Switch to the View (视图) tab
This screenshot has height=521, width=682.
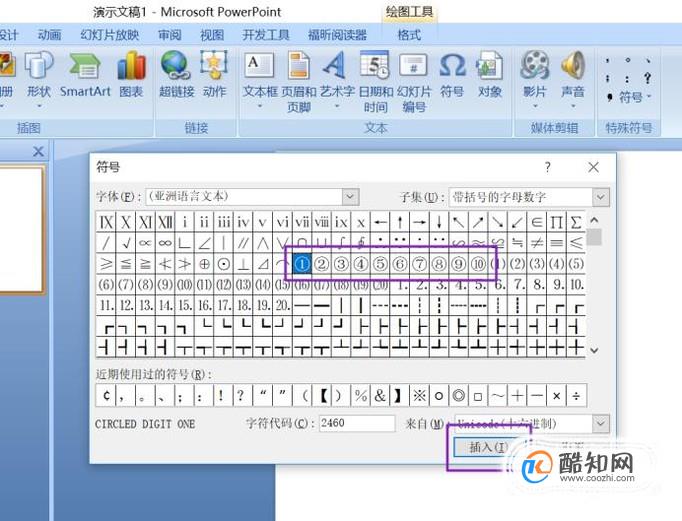[212, 34]
